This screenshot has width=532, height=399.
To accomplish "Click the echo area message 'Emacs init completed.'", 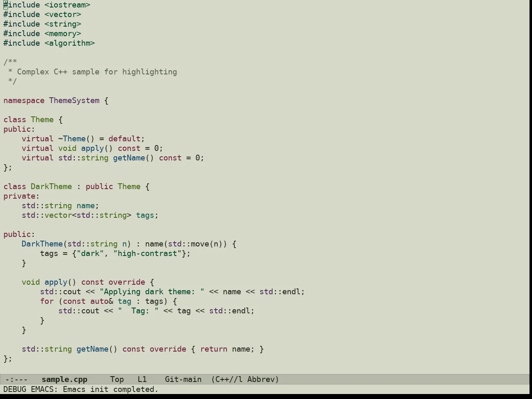I will pos(111,389).
